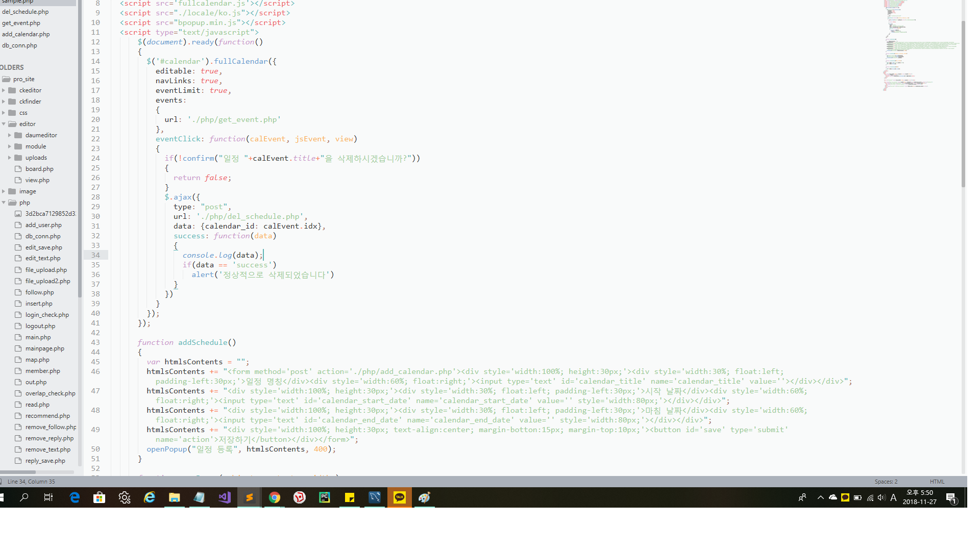Open Google Chrome in taskbar
Image resolution: width=980 pixels, height=551 pixels.
coord(275,497)
